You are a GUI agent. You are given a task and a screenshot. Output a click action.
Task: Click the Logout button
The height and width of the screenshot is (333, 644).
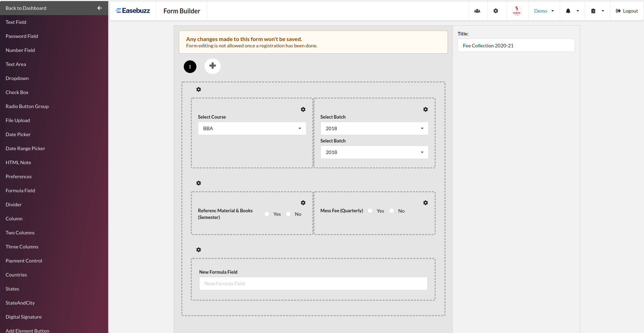pos(627,11)
